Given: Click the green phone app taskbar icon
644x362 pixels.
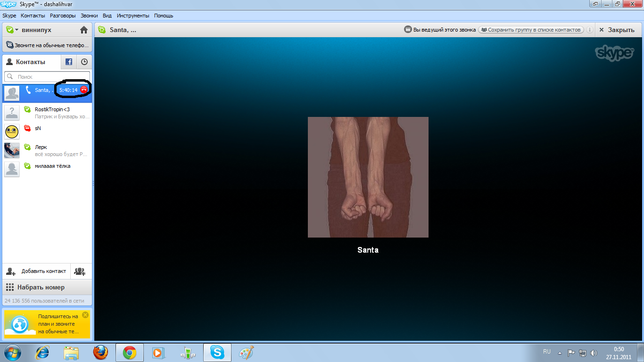Looking at the screenshot, I should coord(187,353).
